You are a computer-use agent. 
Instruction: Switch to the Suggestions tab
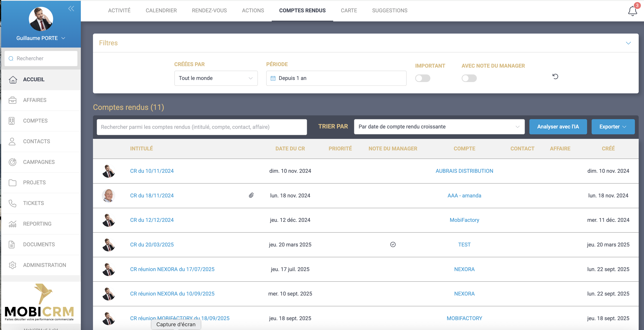coord(390,10)
